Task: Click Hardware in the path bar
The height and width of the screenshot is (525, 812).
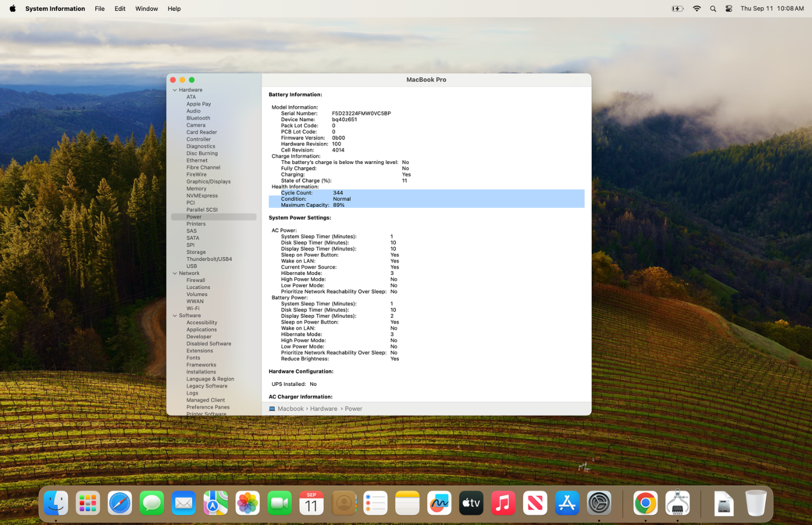Action: click(324, 409)
